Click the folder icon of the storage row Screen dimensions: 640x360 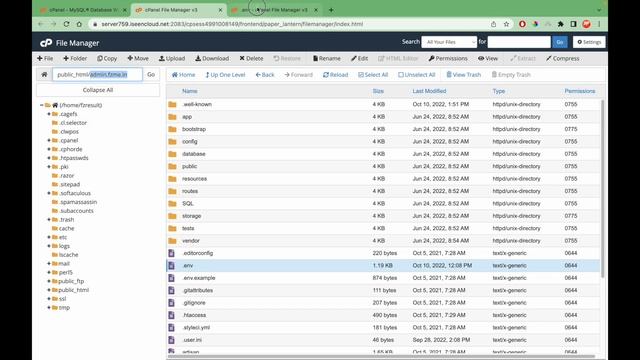click(x=172, y=216)
